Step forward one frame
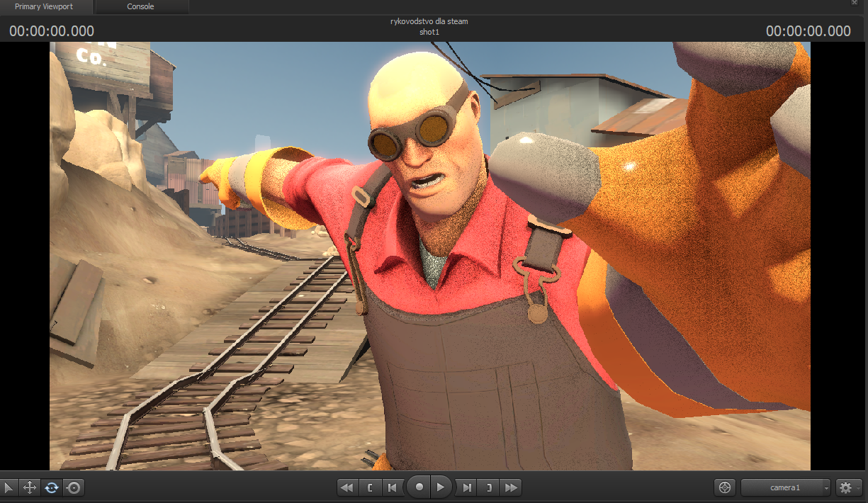Screen dimensions: 868x503 tap(466, 487)
